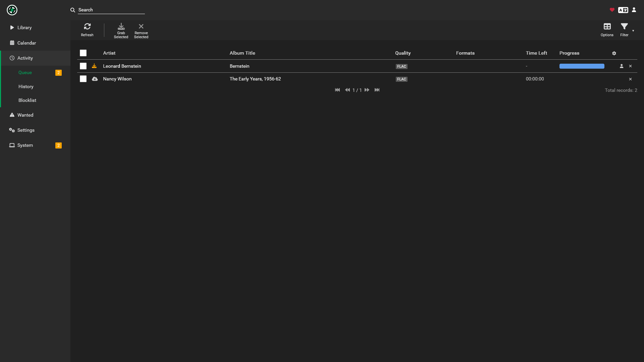This screenshot has height=362, width=644.
Task: Toggle the select-all checkbox in header
Action: pyautogui.click(x=83, y=53)
